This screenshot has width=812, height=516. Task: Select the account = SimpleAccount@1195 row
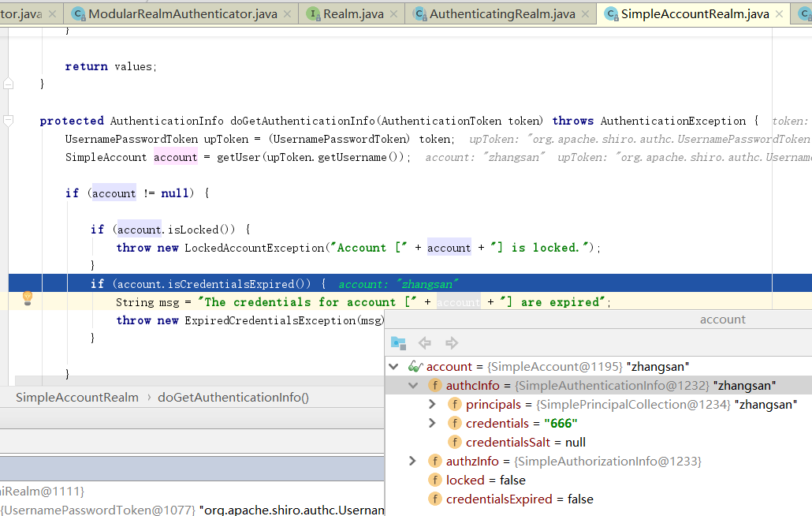pyautogui.click(x=598, y=367)
